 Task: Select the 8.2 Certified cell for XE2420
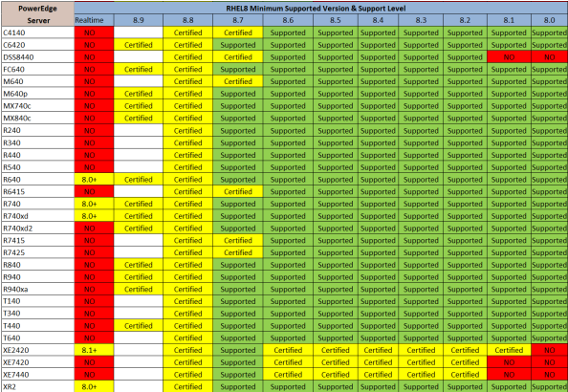(465, 350)
